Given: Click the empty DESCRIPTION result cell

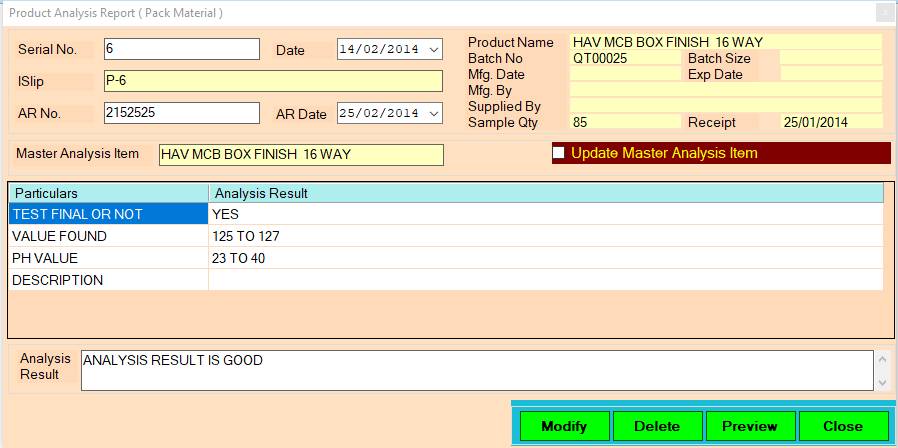Looking at the screenshot, I should click(545, 280).
